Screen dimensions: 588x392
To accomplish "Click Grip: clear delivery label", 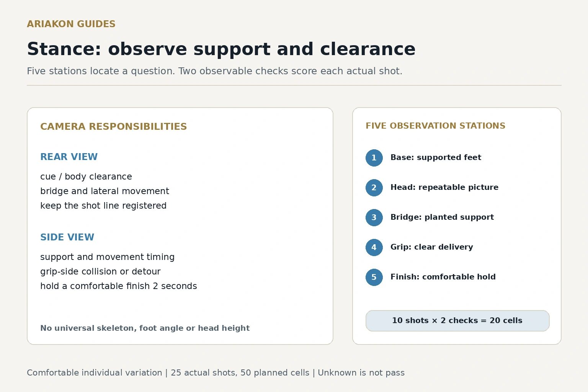I will point(432,247).
